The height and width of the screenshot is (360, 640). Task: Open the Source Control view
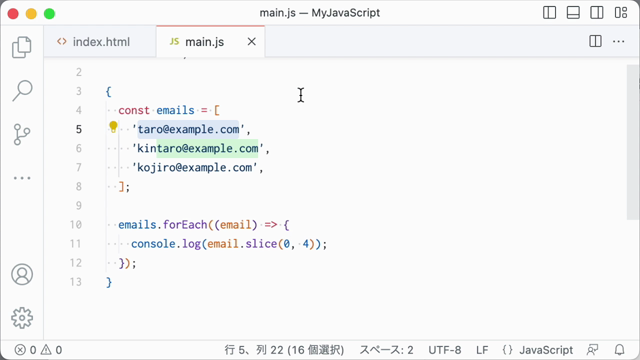[22, 134]
